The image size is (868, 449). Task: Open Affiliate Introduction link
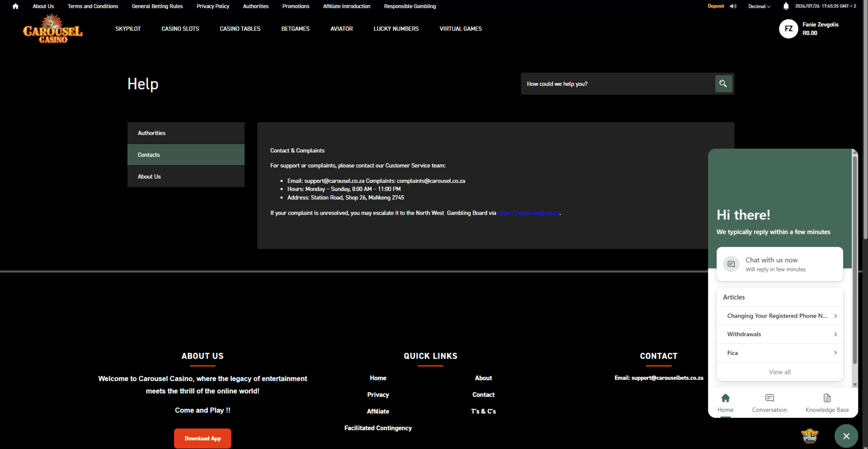pos(346,6)
